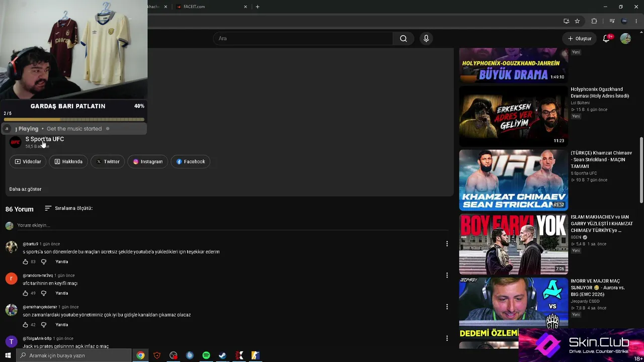Click the Jeopardy CSGO channel name
The height and width of the screenshot is (362, 644).
(585, 302)
